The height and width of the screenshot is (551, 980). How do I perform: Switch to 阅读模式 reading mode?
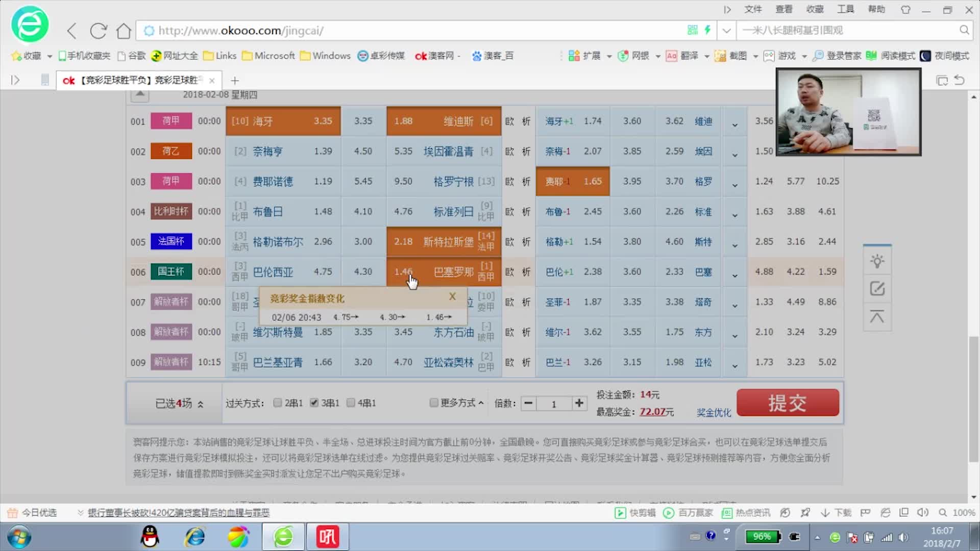click(x=891, y=56)
